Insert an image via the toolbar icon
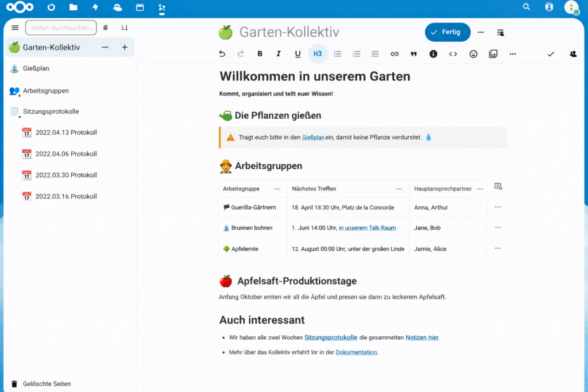This screenshot has height=392, width=588. point(493,53)
